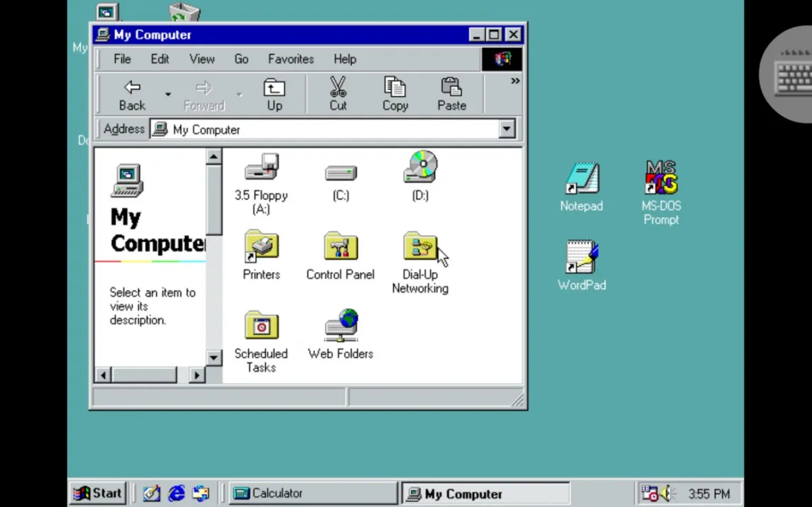The image size is (812, 507).
Task: Select the Dial-Up Networking folder
Action: click(x=420, y=247)
